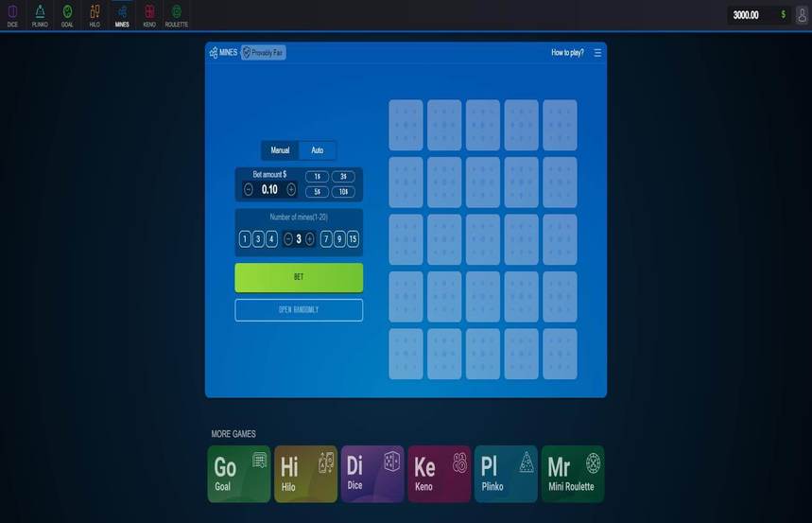This screenshot has height=523, width=812.
Task: Choose 9 mines preset
Action: click(x=339, y=239)
